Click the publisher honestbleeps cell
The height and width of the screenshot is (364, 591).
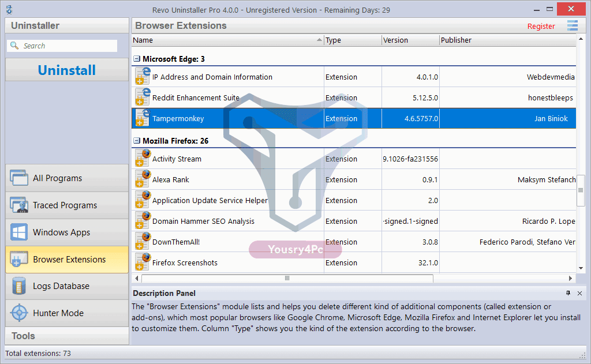tap(508, 97)
